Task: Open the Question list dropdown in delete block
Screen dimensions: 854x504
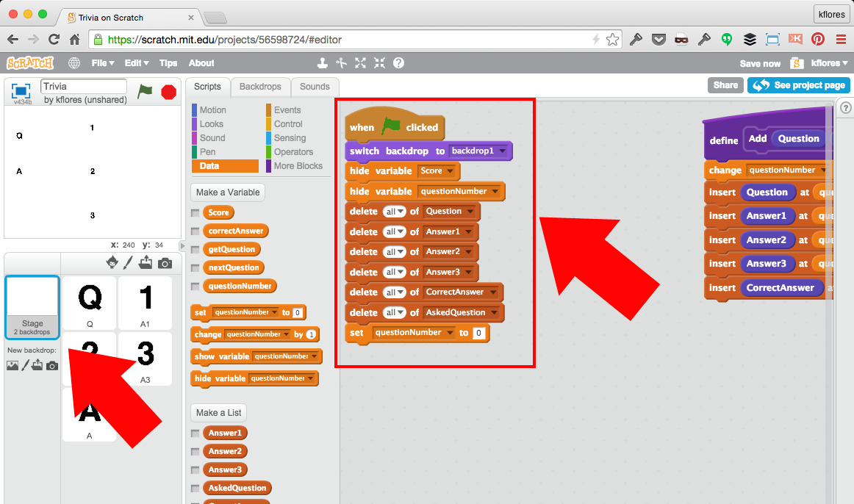Action: coord(450,211)
